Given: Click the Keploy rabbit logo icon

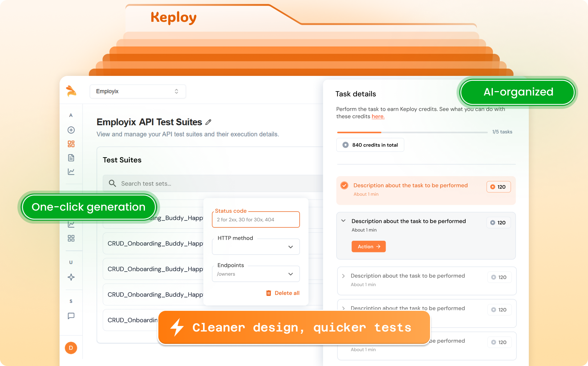Looking at the screenshot, I should (x=71, y=91).
